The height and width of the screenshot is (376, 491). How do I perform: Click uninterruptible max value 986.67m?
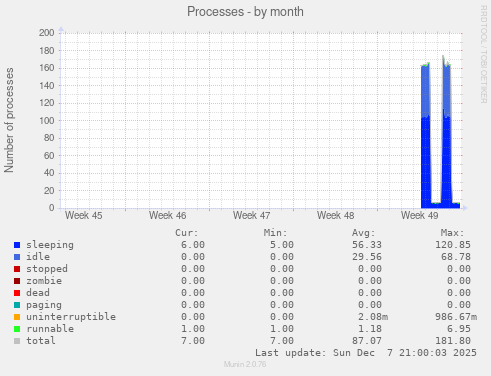click(456, 317)
